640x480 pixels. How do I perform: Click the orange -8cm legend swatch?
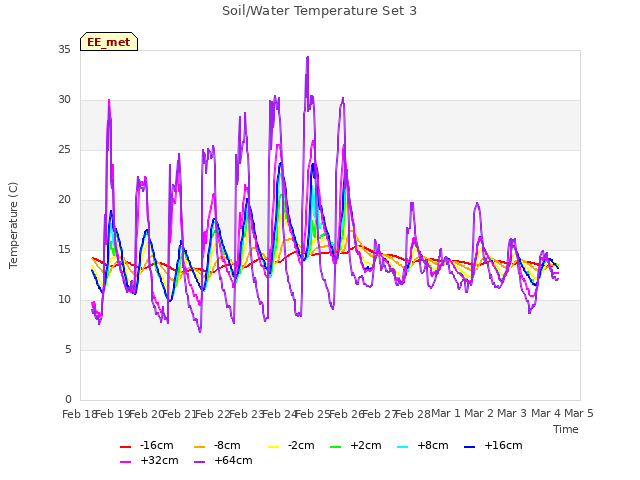coord(199,447)
